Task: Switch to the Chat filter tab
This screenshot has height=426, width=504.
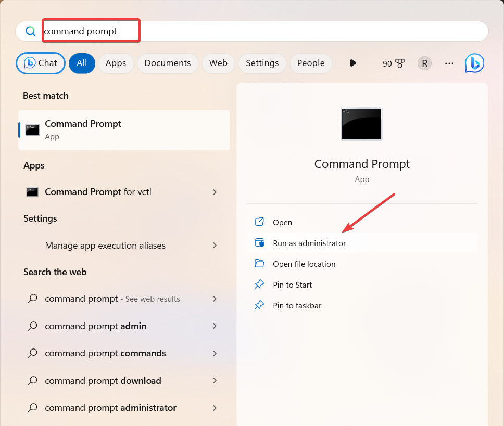Action: (x=41, y=63)
